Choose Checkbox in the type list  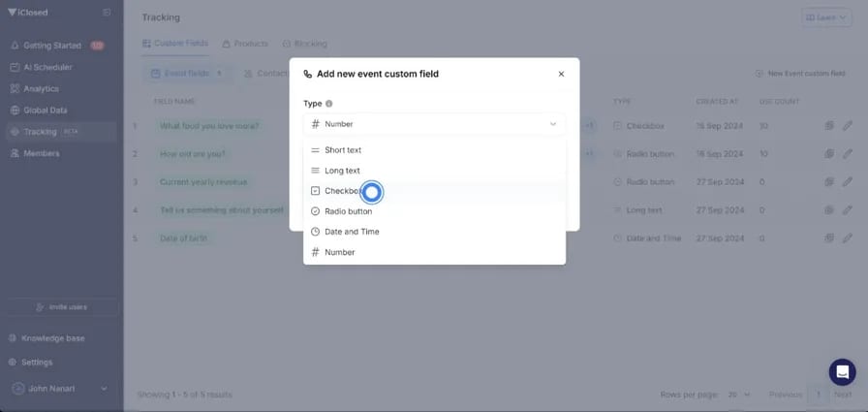point(434,191)
